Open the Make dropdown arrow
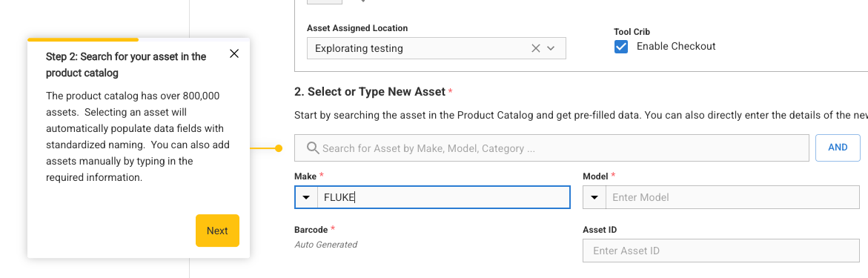 click(x=306, y=197)
